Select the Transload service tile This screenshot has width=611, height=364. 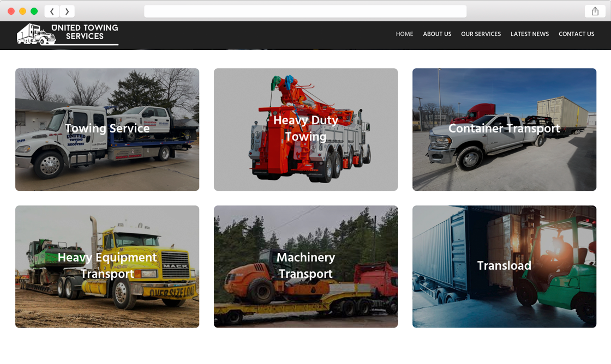coord(504,266)
